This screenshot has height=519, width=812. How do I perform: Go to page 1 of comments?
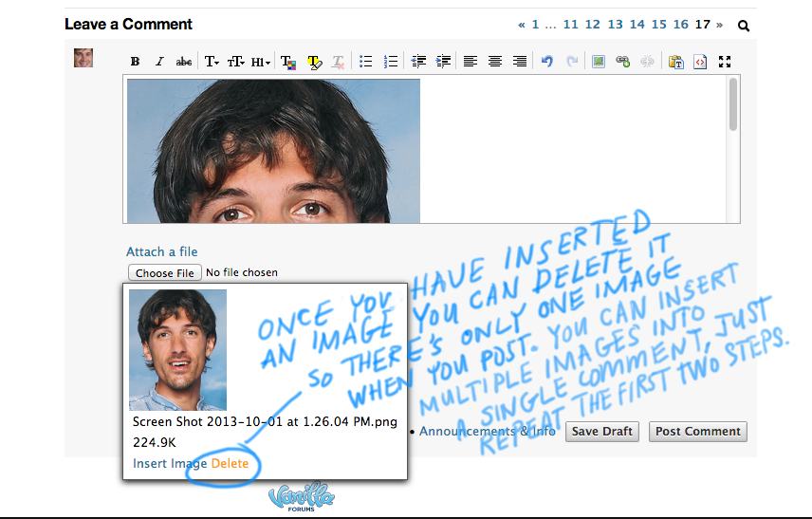coord(535,25)
